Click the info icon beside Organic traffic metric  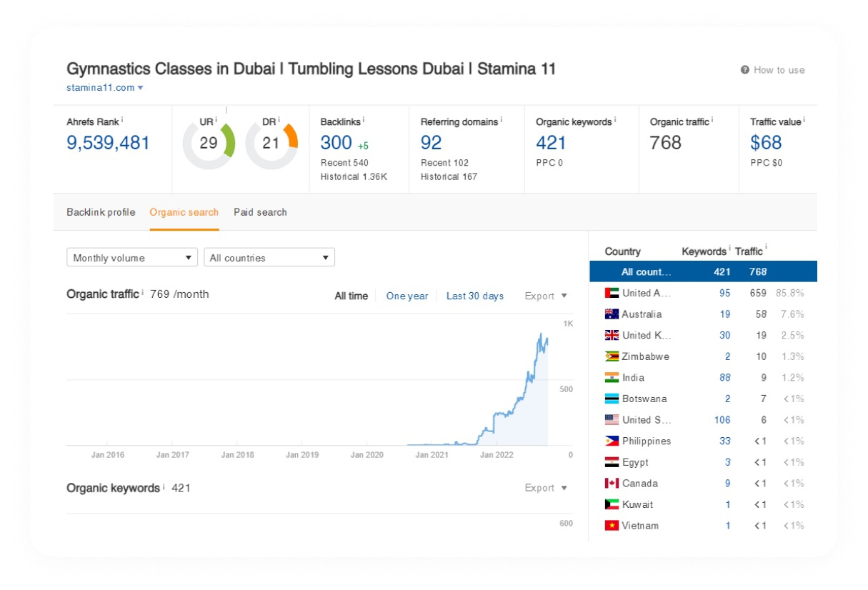[x=712, y=120]
